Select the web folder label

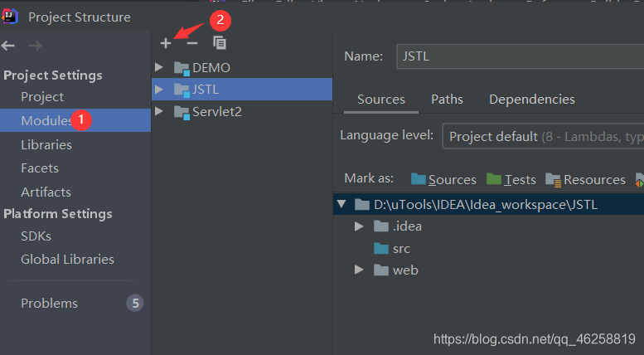[x=405, y=270]
